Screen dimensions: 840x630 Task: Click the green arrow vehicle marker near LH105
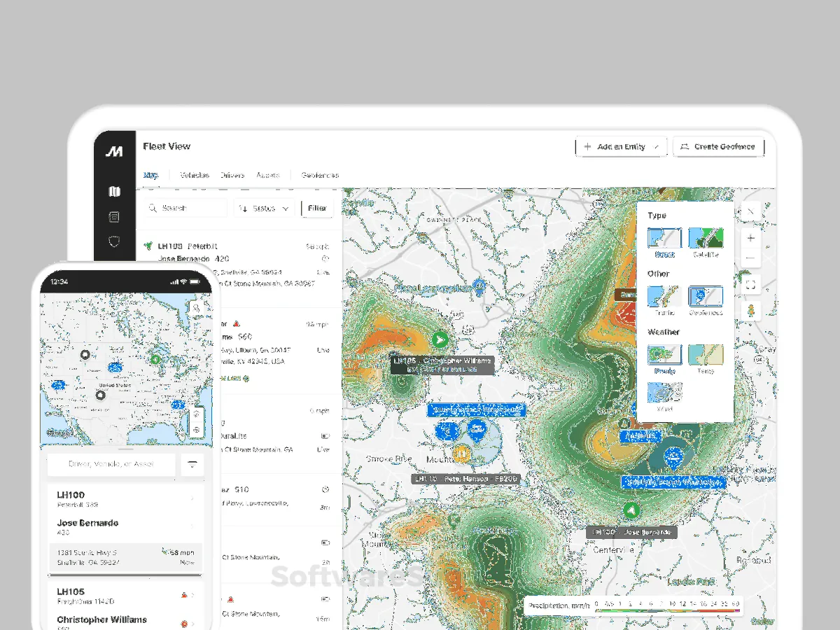point(440,340)
